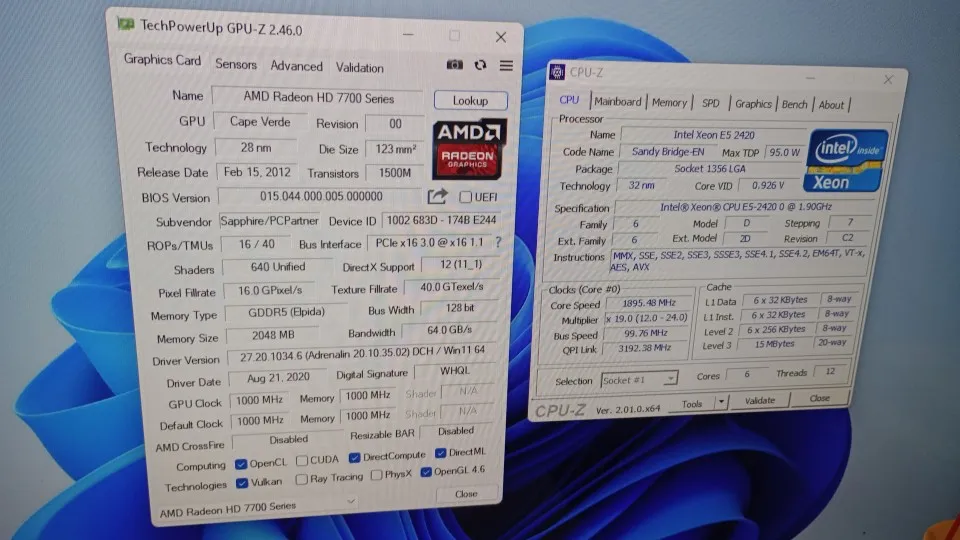Open the CPU-Z Memory tab
The width and height of the screenshot is (960, 540).
[669, 103]
